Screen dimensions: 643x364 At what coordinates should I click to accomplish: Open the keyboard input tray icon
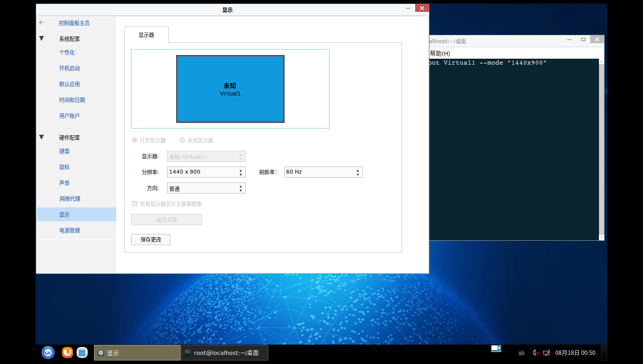tap(522, 353)
